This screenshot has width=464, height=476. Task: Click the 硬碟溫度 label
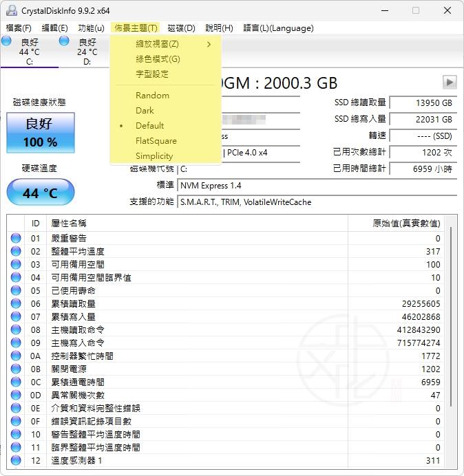pyautogui.click(x=39, y=168)
